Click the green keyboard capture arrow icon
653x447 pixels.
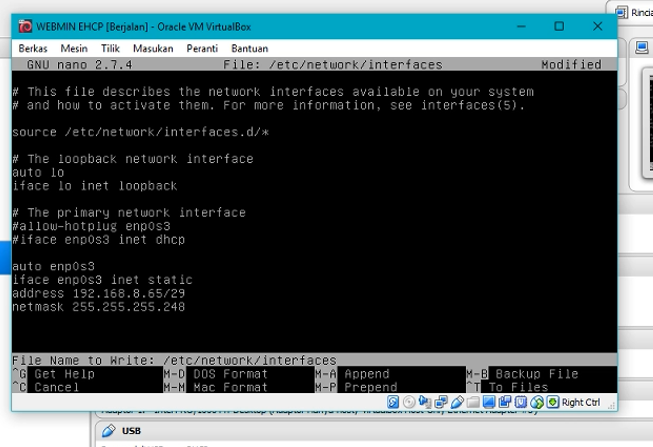553,402
